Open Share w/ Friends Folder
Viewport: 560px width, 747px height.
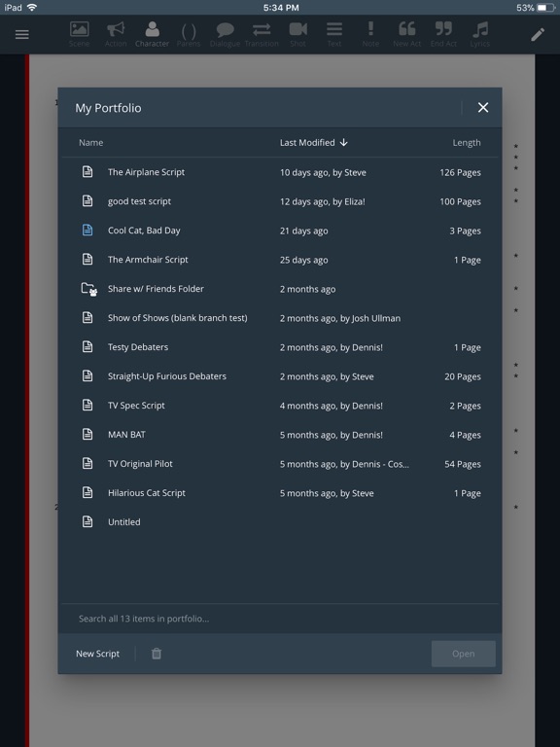(156, 289)
